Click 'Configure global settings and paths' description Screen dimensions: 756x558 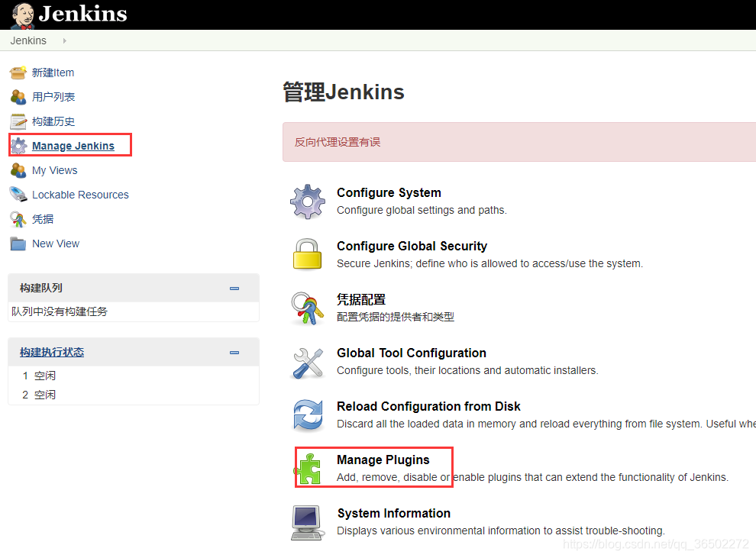(x=422, y=210)
